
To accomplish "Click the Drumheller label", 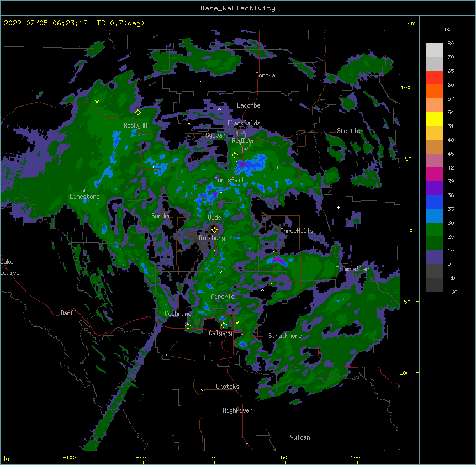I will click(x=352, y=269).
